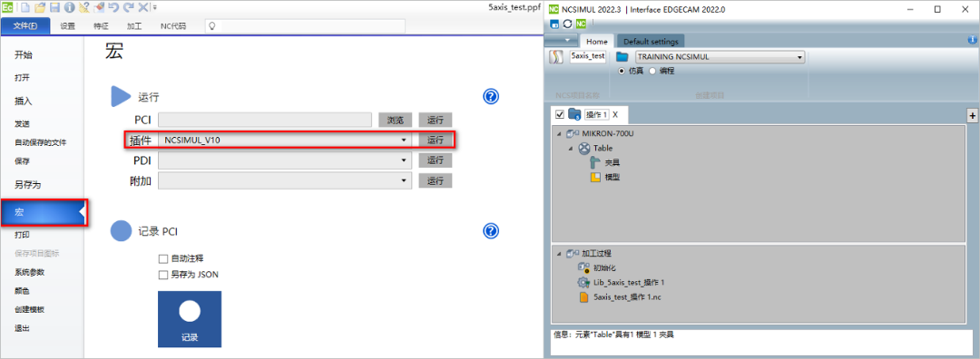Click the New document icon in EdgeCAM toolbar
980x359 pixels.
pyautogui.click(x=25, y=7)
